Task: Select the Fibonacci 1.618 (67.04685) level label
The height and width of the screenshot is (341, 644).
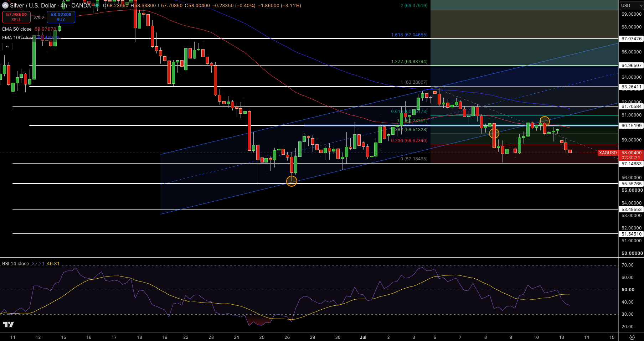Action: [409, 35]
